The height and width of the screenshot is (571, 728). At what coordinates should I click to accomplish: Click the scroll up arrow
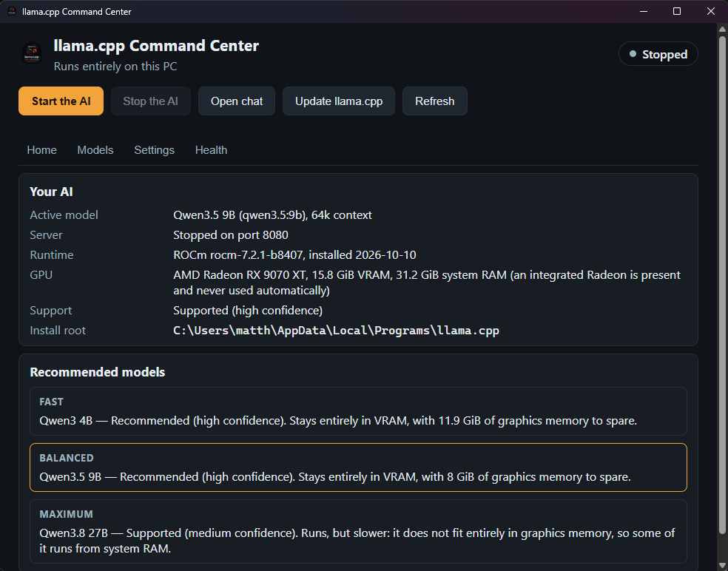722,29
